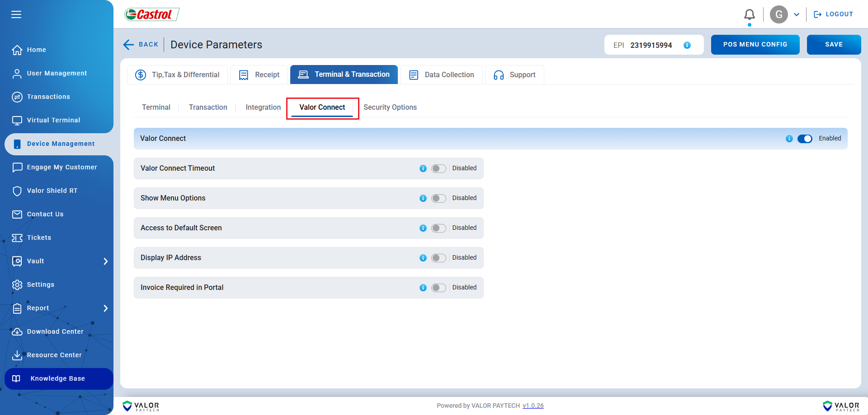Click the Report clipboard icon

click(17, 308)
